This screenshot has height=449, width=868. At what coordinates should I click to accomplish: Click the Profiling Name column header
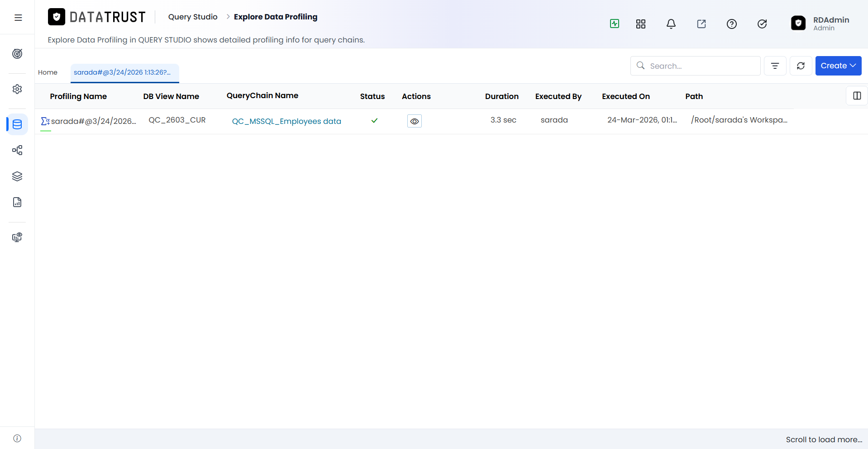pos(78,96)
